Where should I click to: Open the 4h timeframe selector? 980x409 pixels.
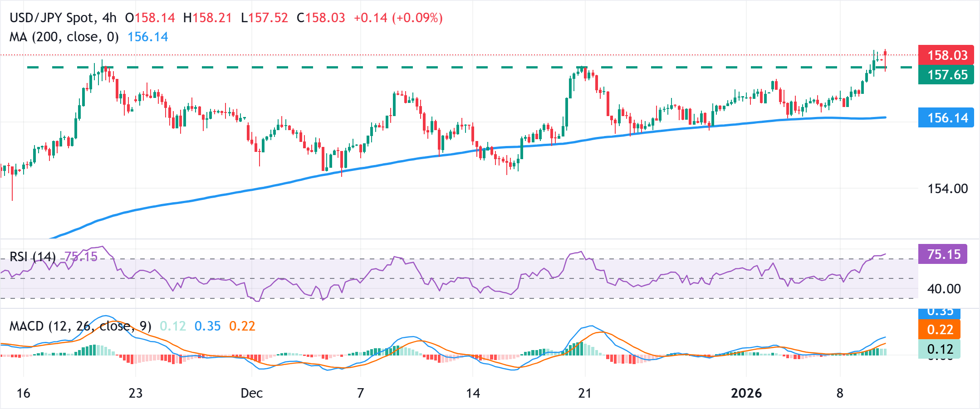click(x=110, y=17)
